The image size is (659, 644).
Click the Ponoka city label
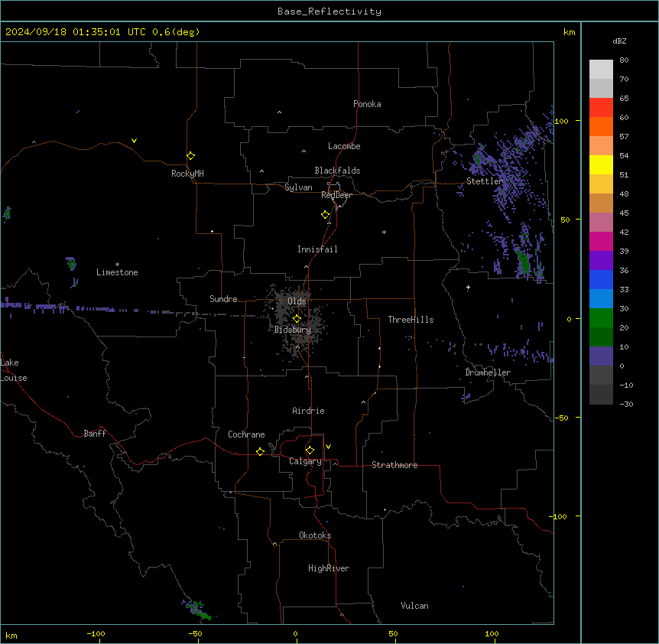click(x=367, y=104)
